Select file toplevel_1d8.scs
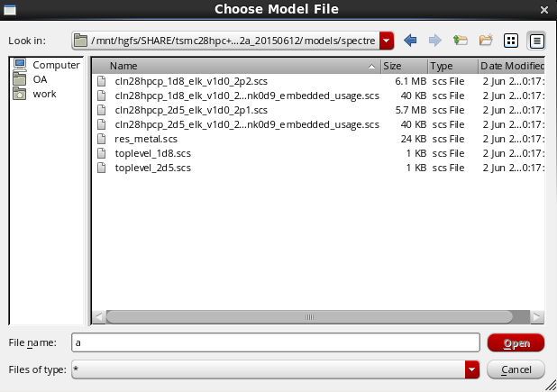The image size is (557, 392). click(152, 153)
